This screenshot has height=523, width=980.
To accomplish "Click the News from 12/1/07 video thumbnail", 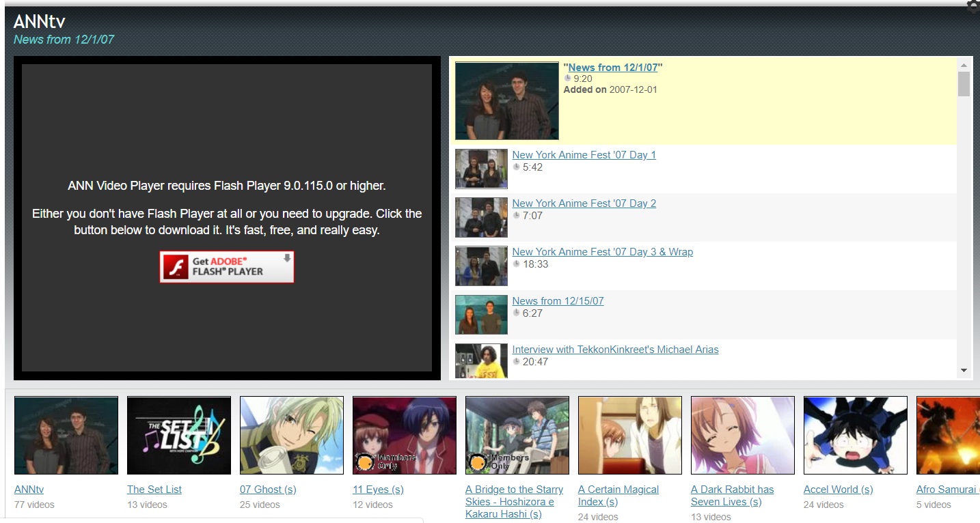I will pos(507,101).
